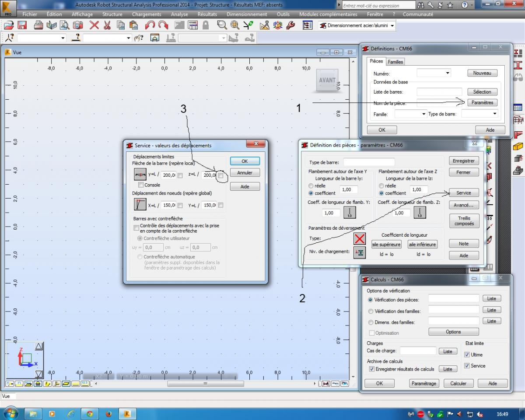Enable contrefleche displacement control checkbox
The image size is (525, 420).
point(136,228)
